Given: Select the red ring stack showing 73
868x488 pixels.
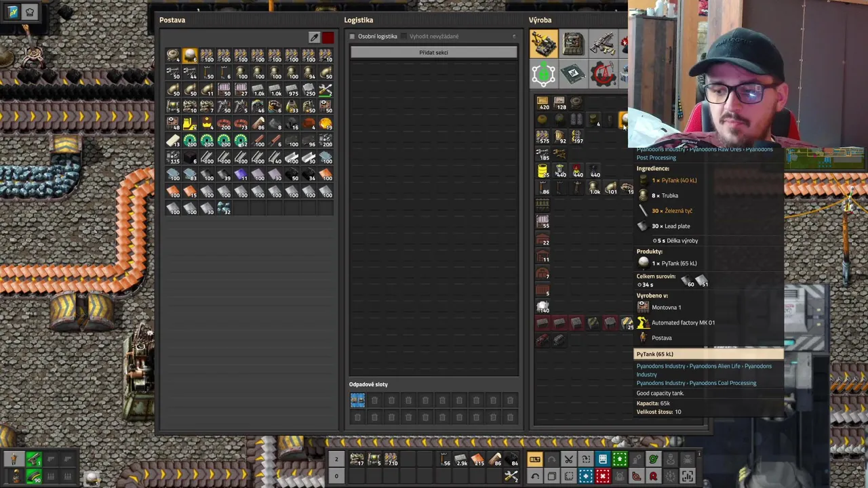Looking at the screenshot, I should coord(241,123).
